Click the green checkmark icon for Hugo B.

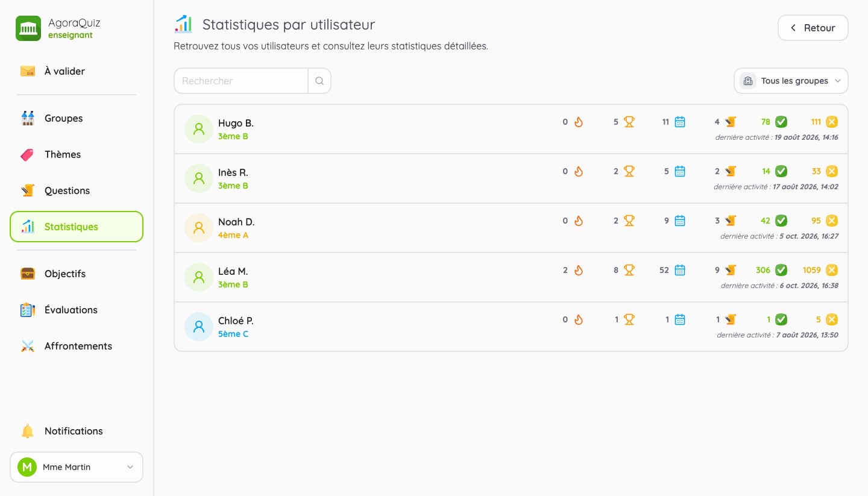pyautogui.click(x=781, y=122)
